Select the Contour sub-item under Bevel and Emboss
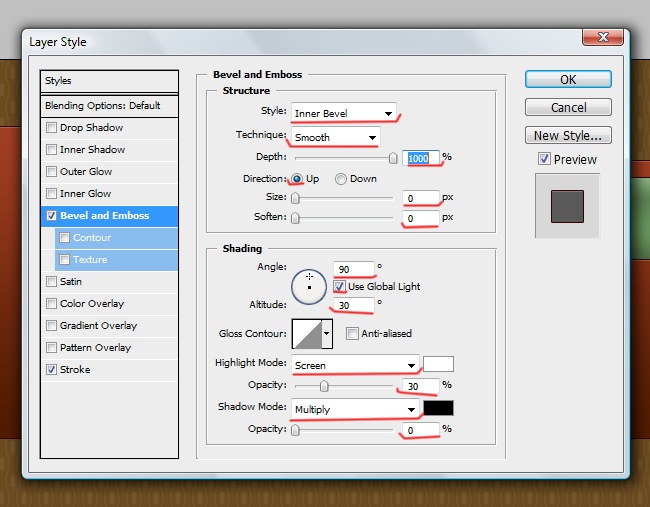Viewport: 650px width, 507px height. [x=92, y=238]
